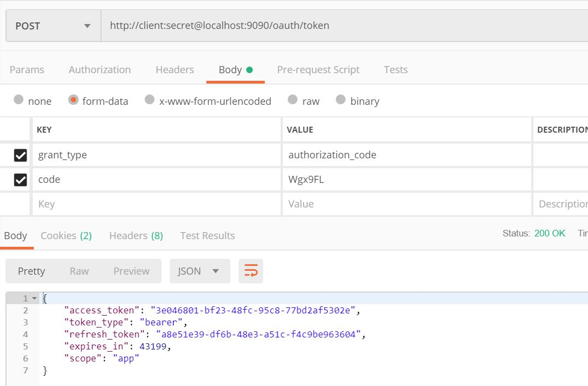Select the none body type
The width and height of the screenshot is (588, 386).
(19, 99)
